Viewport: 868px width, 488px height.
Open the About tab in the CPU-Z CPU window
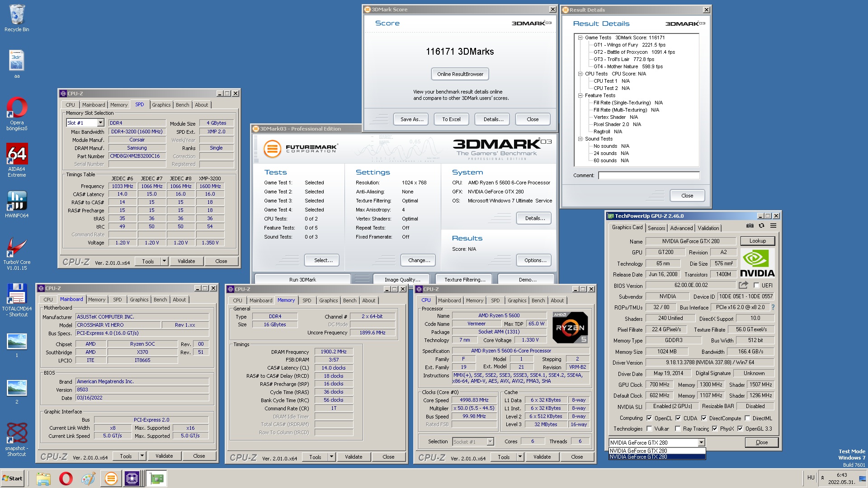(x=557, y=300)
